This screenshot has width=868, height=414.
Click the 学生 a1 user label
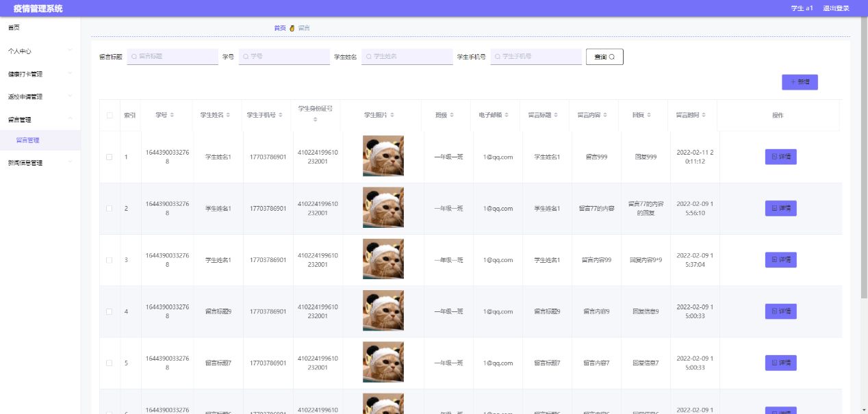(802, 8)
